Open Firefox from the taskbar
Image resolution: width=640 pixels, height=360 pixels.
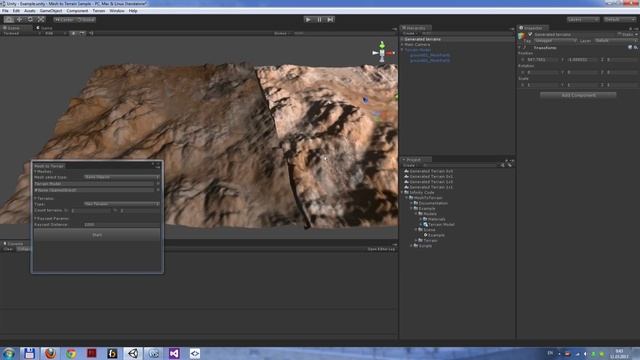(50, 353)
